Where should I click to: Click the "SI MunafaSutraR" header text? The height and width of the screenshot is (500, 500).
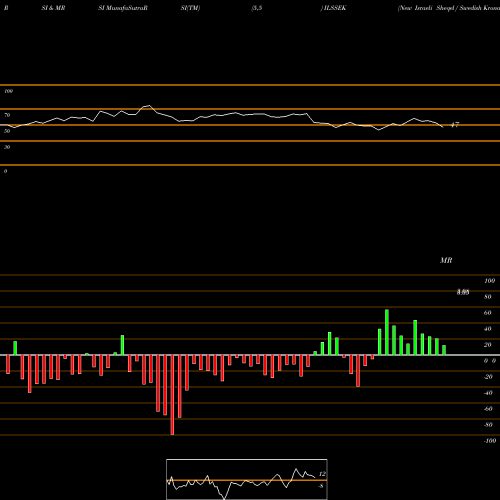[x=123, y=8]
